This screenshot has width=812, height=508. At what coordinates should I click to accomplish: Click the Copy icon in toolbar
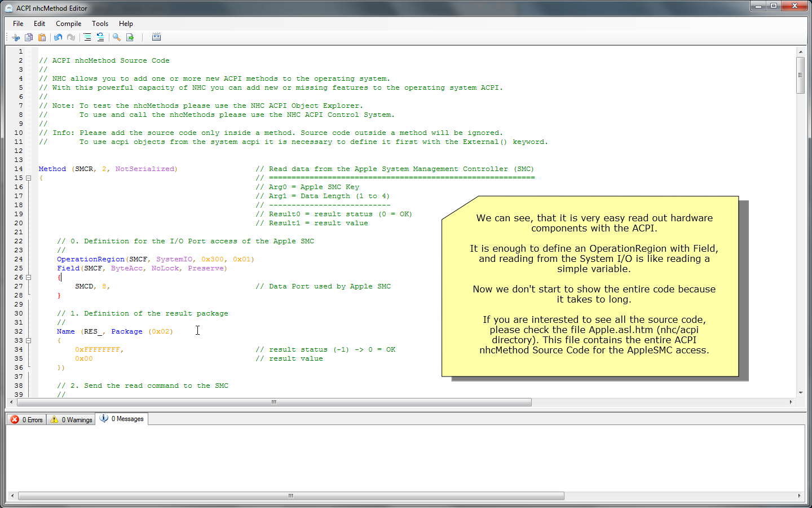[x=29, y=37]
